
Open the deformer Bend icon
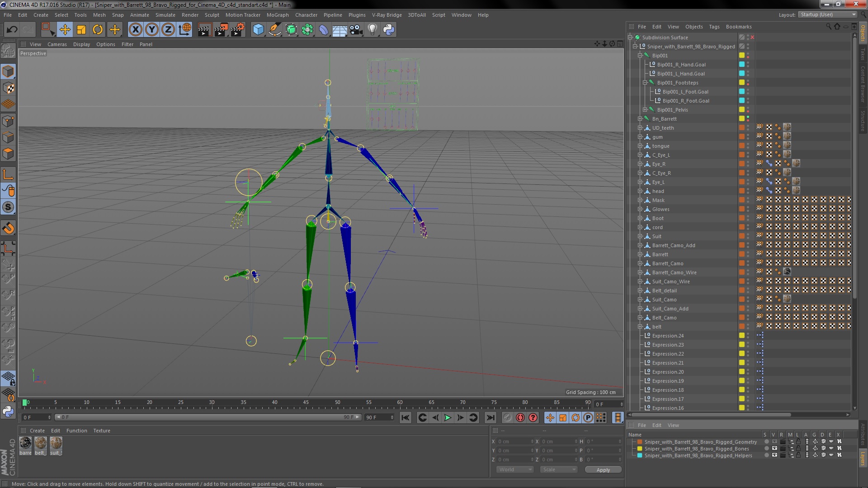click(x=324, y=30)
